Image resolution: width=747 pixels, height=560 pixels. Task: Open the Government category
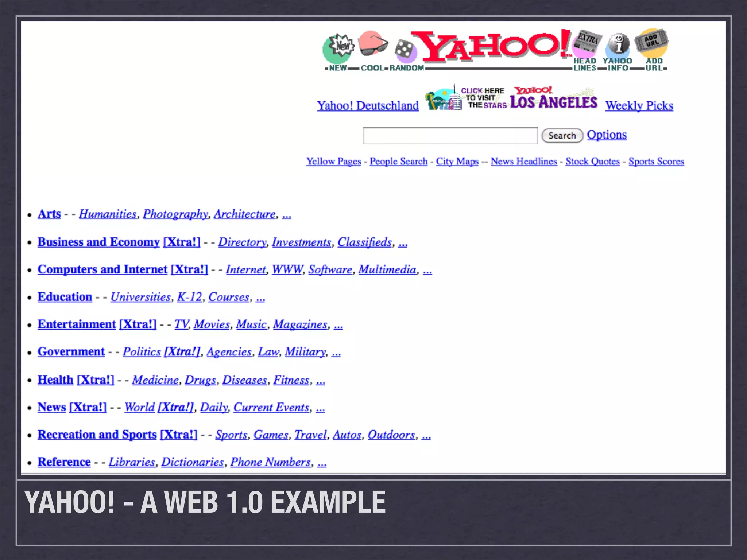click(x=71, y=352)
